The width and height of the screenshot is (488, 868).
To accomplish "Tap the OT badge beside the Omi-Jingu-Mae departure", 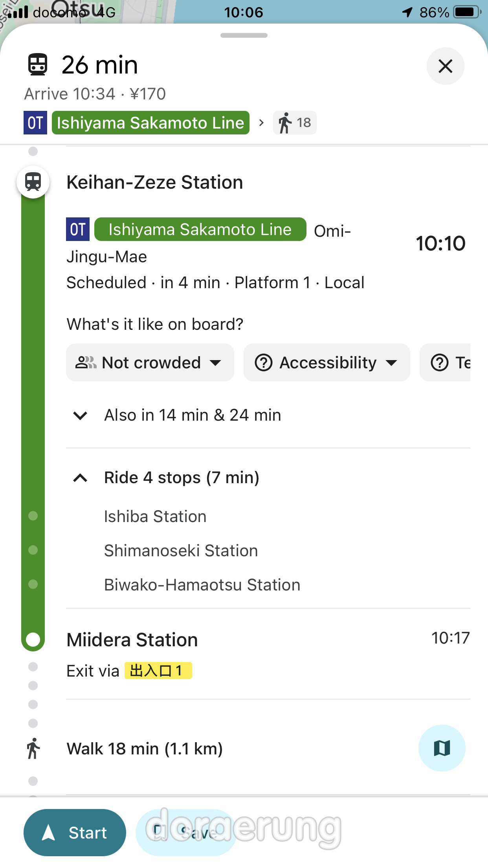I will [78, 229].
